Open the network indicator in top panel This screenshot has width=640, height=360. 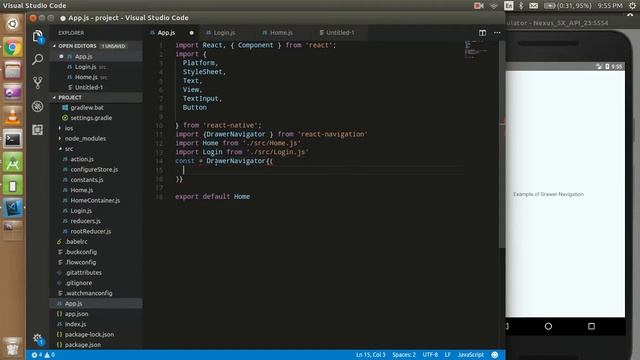(494, 6)
